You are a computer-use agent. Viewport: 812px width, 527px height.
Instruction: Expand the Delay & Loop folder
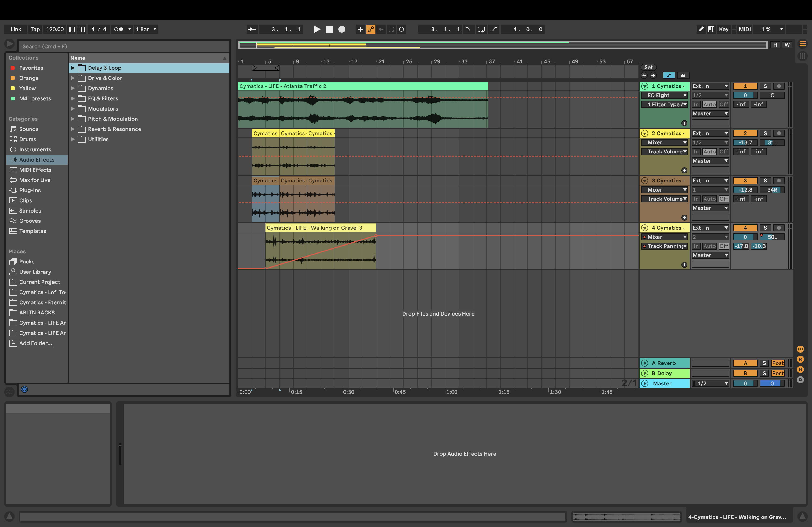(x=73, y=68)
